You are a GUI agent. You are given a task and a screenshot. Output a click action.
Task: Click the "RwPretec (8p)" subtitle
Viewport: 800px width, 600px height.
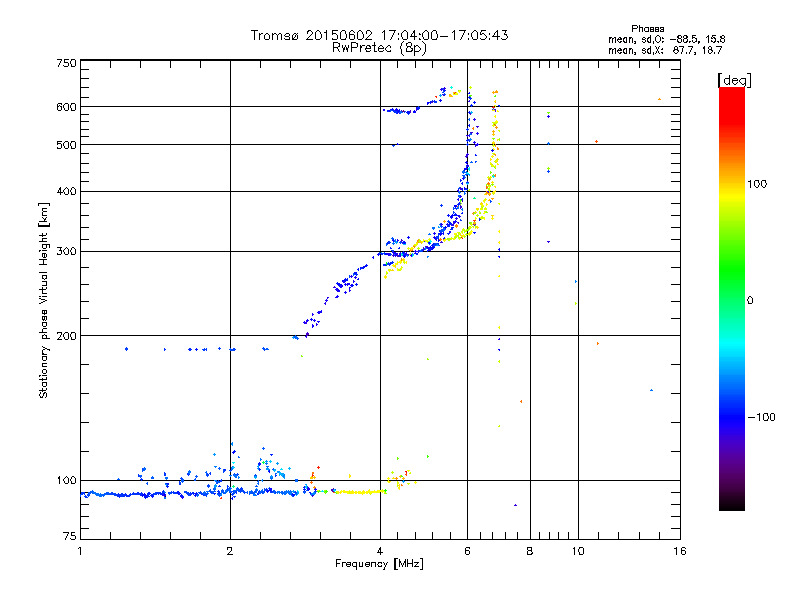379,48
